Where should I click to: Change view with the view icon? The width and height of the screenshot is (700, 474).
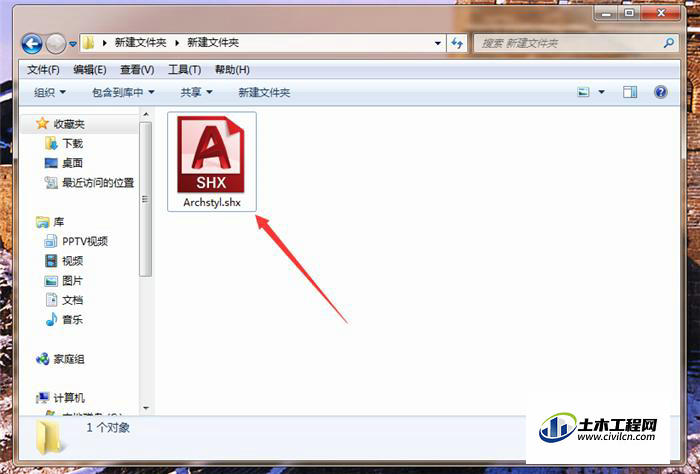583,92
